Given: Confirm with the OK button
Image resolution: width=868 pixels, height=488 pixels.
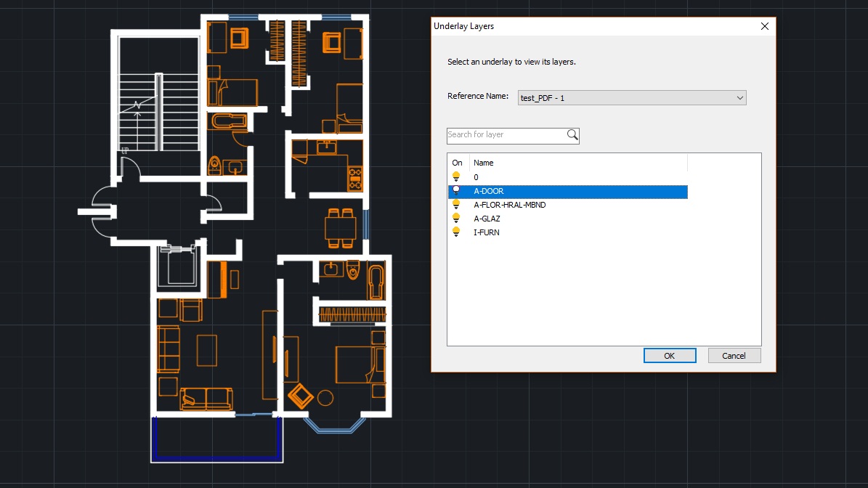Looking at the screenshot, I should click(x=669, y=356).
